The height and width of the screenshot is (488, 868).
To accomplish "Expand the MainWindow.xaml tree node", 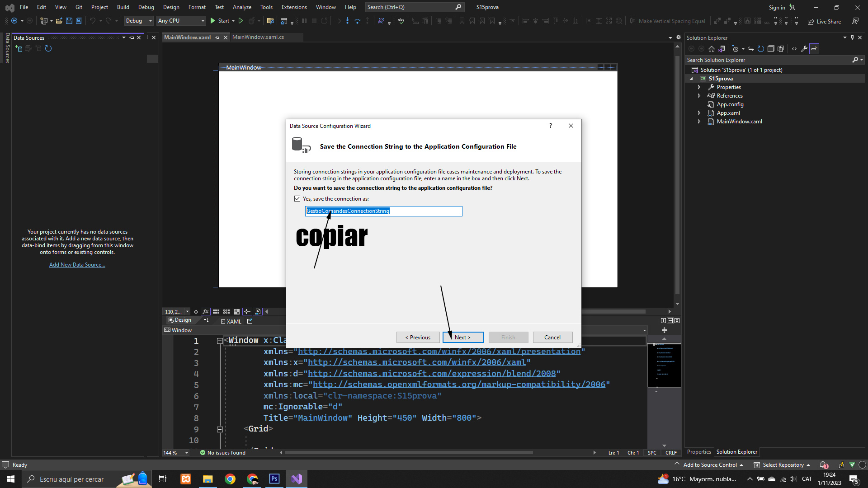I will [x=699, y=122].
